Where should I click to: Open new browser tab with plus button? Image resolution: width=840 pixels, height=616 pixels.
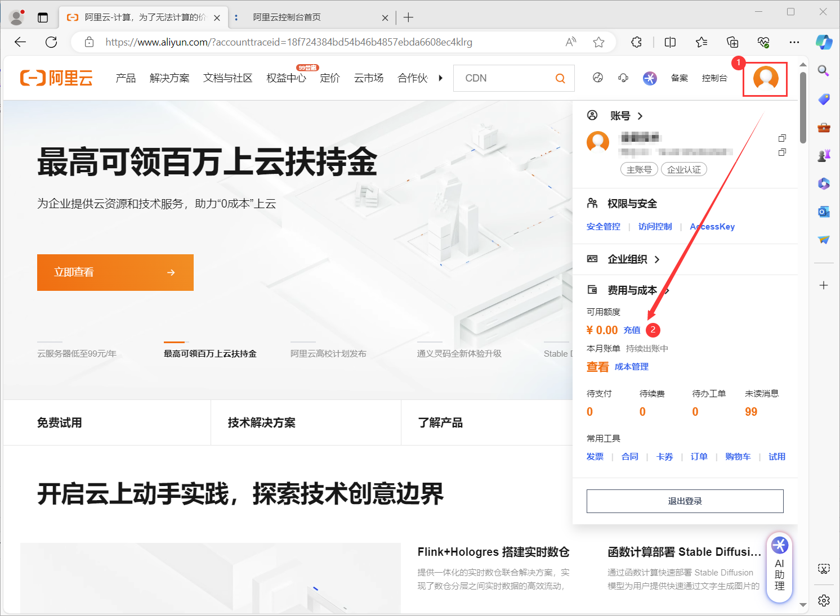409,17
